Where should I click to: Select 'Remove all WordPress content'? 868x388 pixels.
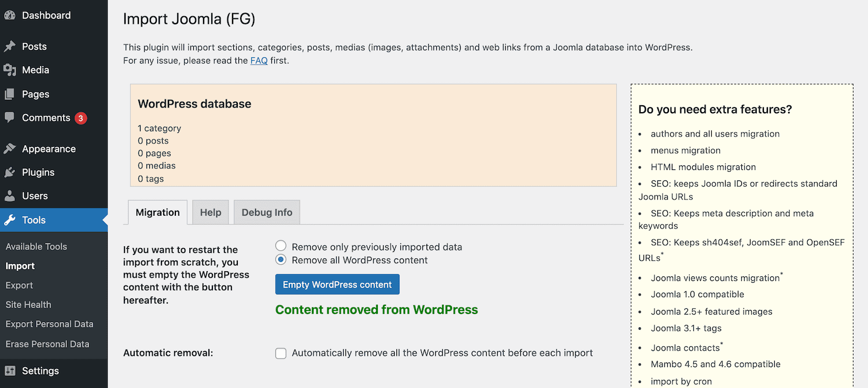[x=281, y=260]
